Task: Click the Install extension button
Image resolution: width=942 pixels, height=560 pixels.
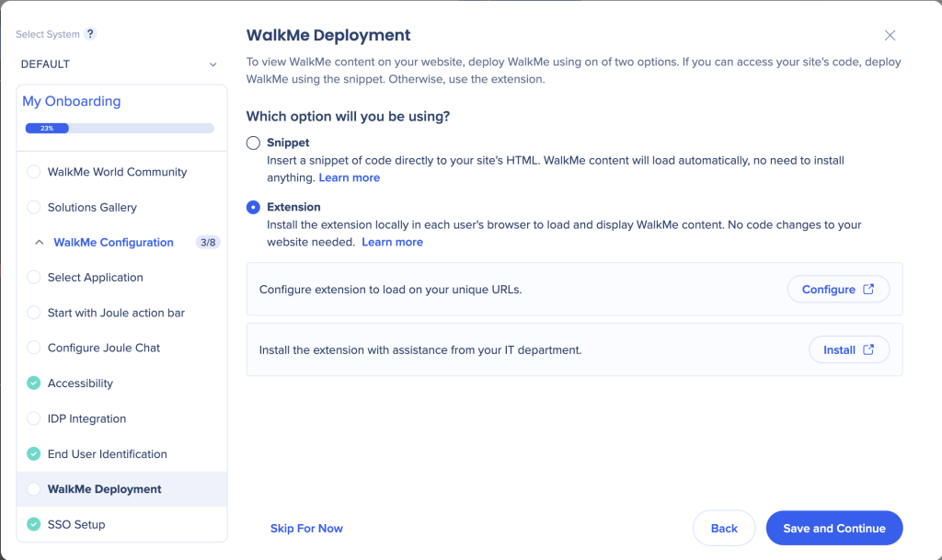Action: (849, 349)
